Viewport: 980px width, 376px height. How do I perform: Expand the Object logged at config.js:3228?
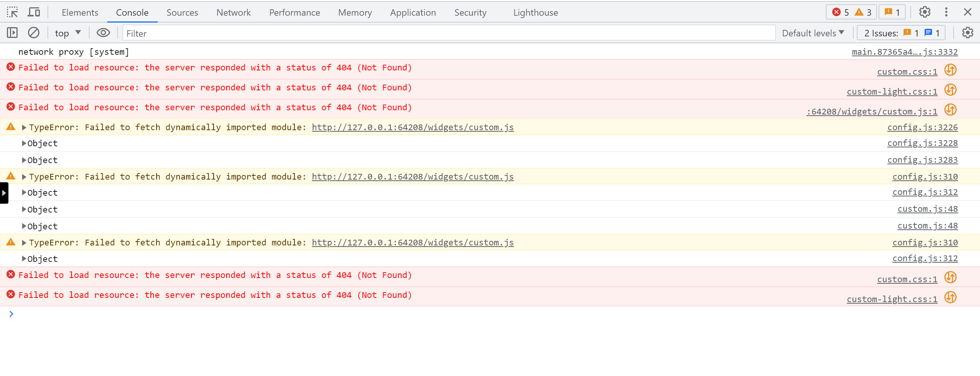[24, 144]
